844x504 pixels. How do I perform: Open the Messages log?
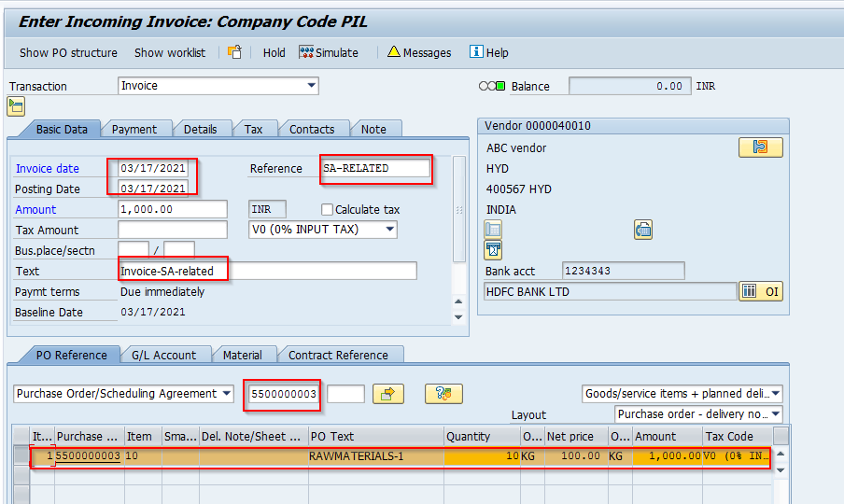419,52
